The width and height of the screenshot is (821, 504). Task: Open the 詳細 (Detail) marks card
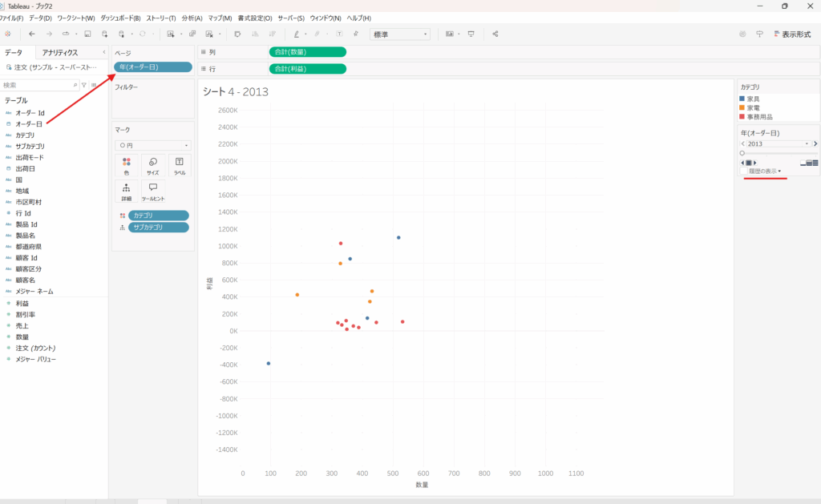[x=126, y=191]
